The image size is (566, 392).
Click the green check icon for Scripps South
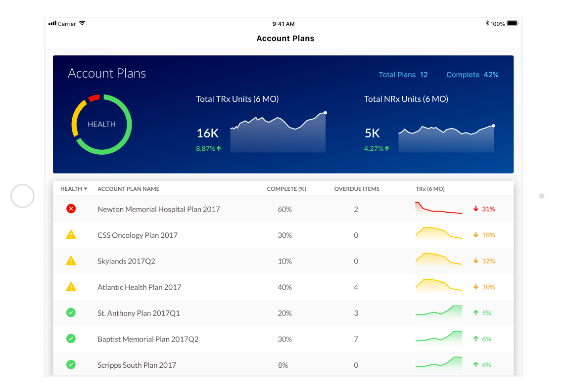(71, 365)
